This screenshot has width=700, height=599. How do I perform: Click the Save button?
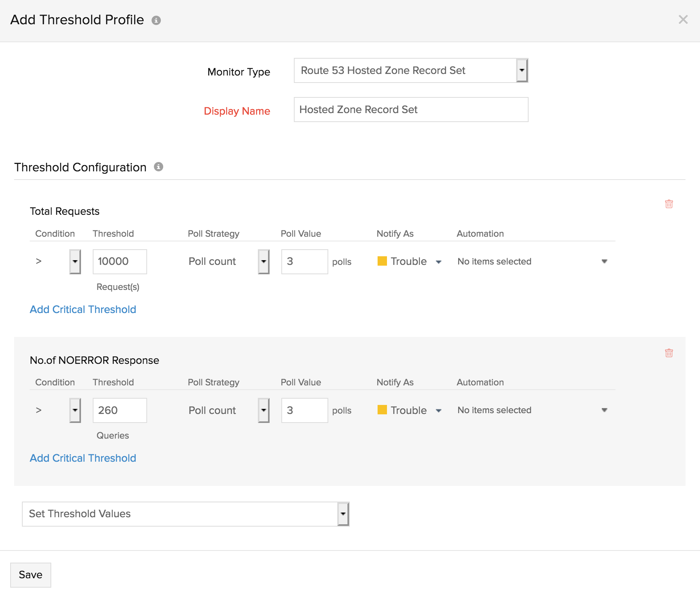[x=31, y=575]
